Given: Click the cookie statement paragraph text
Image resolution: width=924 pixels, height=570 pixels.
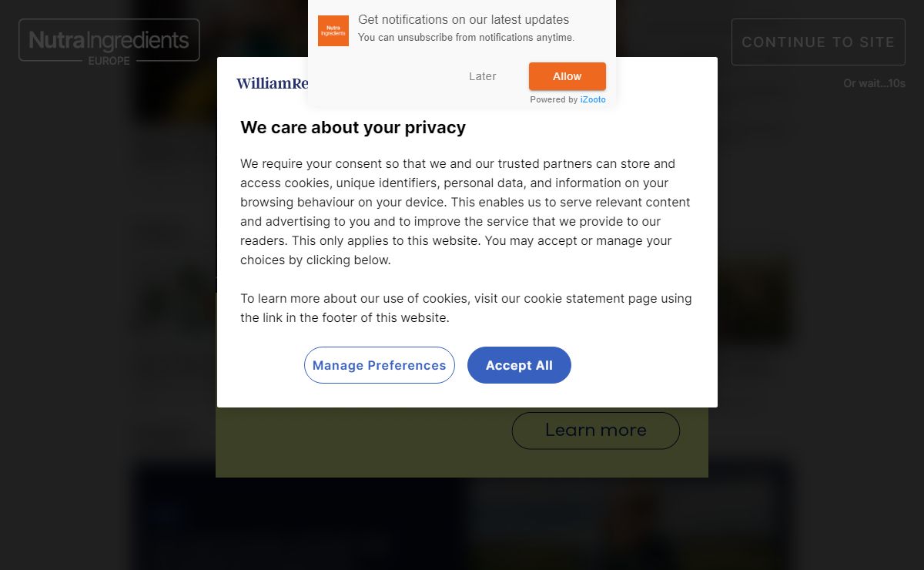Looking at the screenshot, I should [466, 308].
